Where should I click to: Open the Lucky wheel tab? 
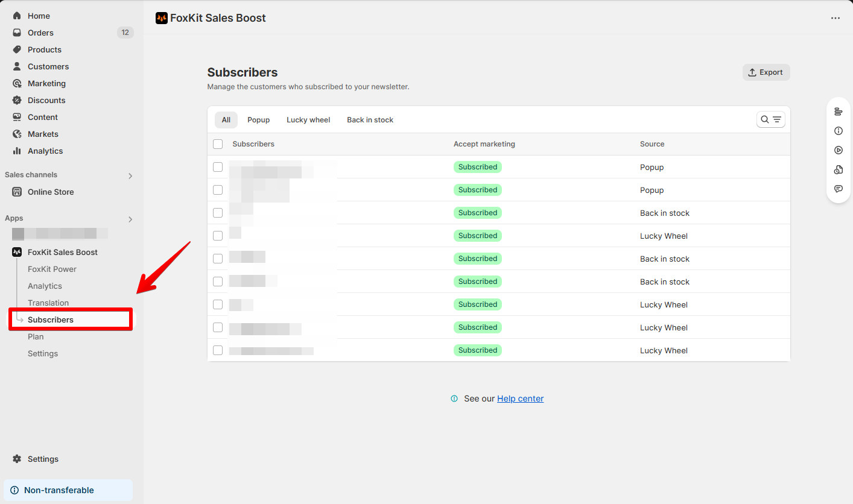pos(308,120)
